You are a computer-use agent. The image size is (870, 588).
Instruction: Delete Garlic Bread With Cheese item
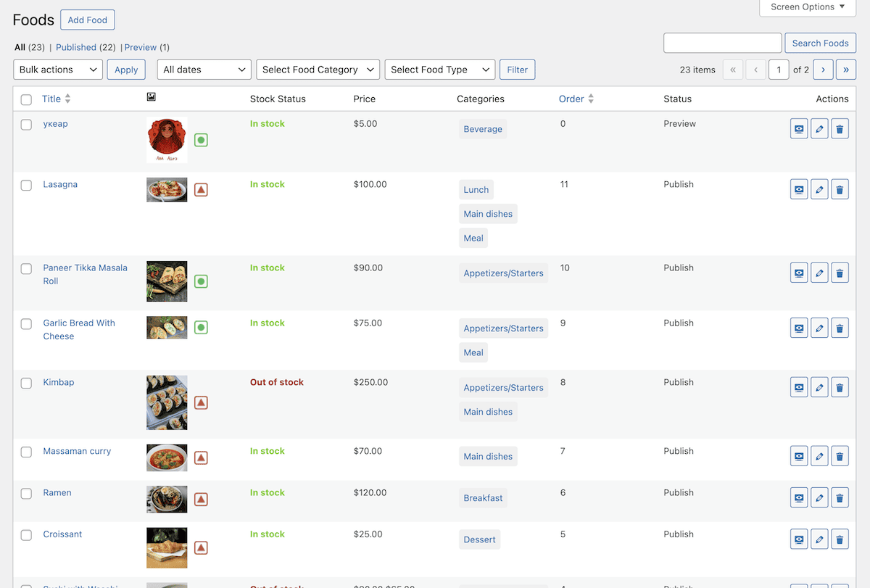click(x=840, y=329)
